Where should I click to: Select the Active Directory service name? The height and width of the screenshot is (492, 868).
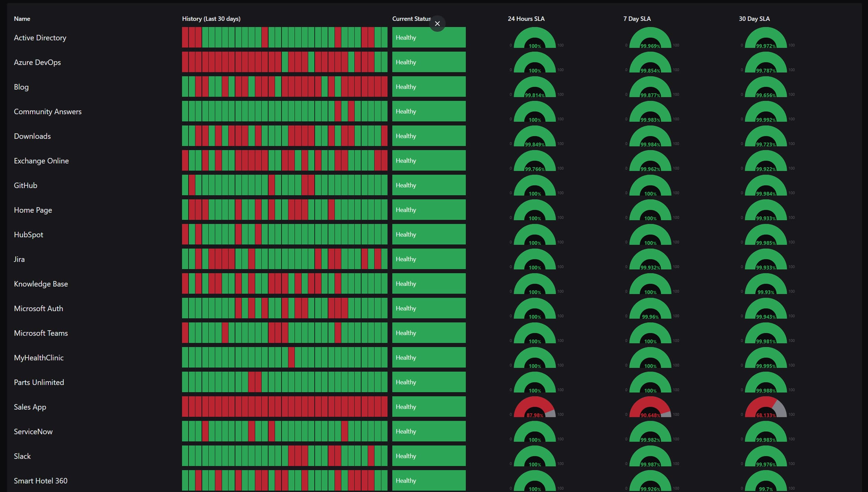[40, 38]
